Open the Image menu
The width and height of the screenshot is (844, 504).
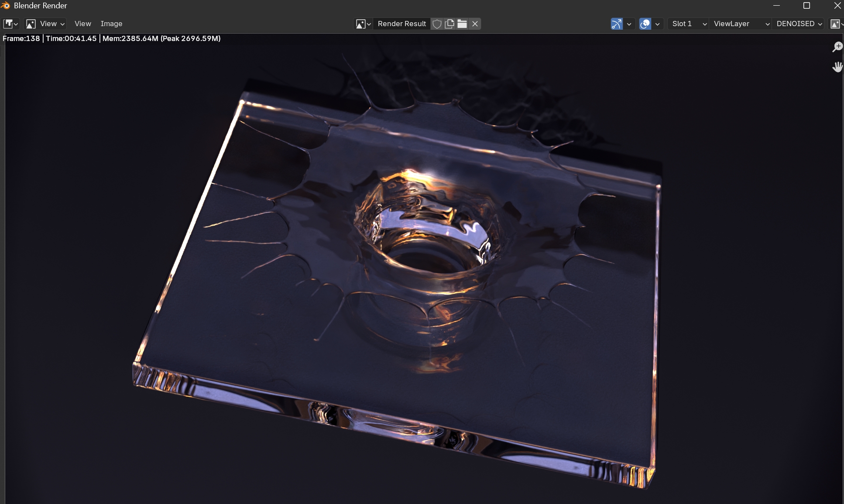(x=111, y=24)
